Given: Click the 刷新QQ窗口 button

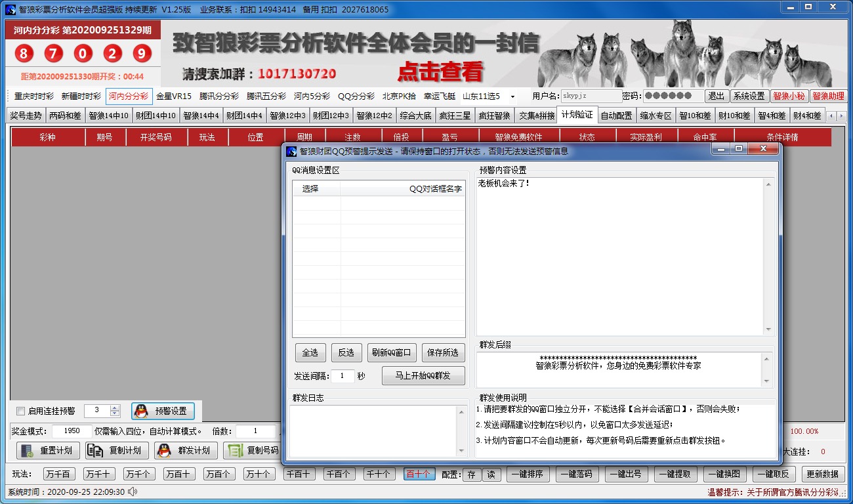Looking at the screenshot, I should tap(391, 352).
